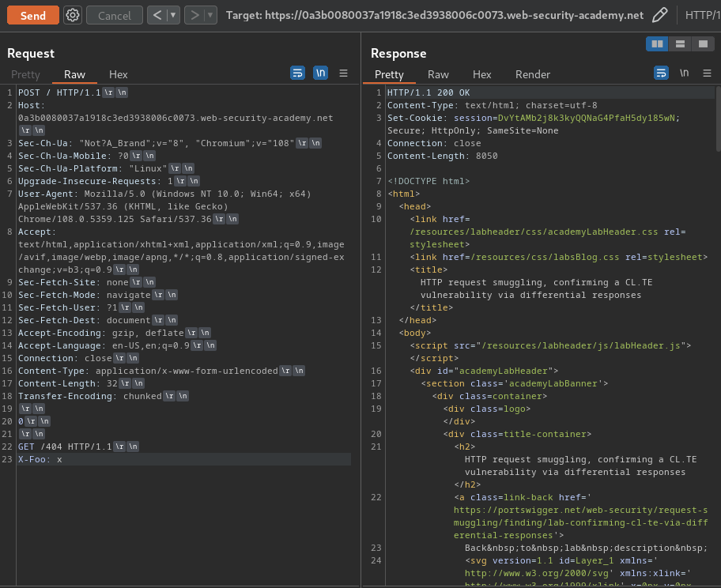Toggle non-printable \n characters in Request panel

click(x=320, y=73)
